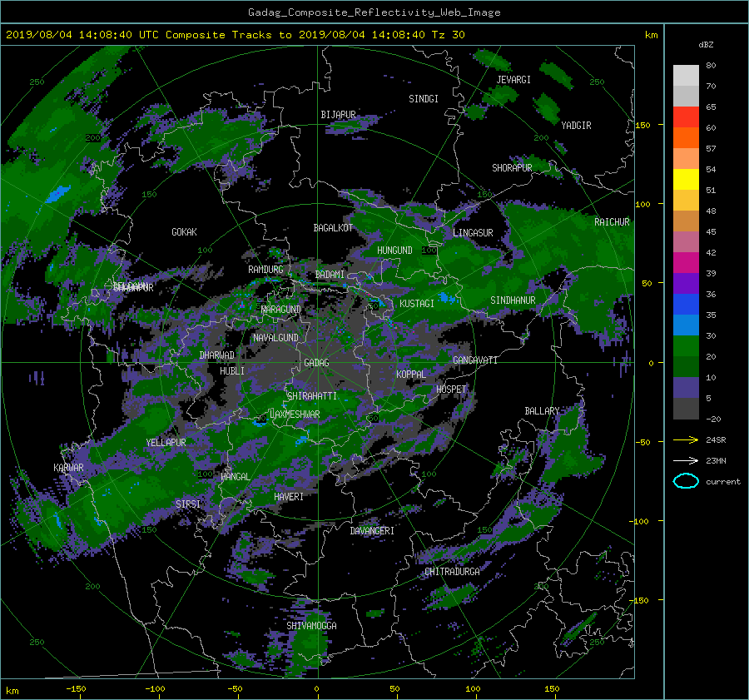749x700 pixels.
Task: Select the dark grey -20 dBZ swatch
Action: click(686, 409)
